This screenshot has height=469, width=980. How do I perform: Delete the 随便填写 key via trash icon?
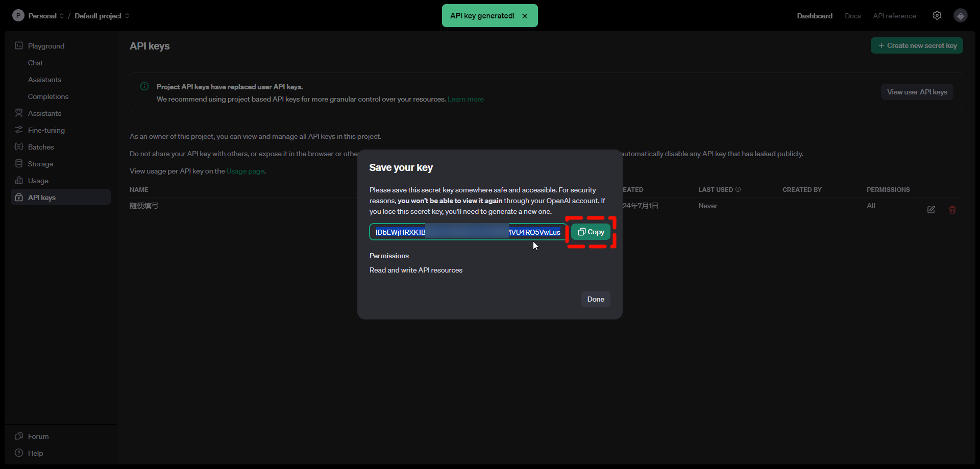[x=952, y=210]
